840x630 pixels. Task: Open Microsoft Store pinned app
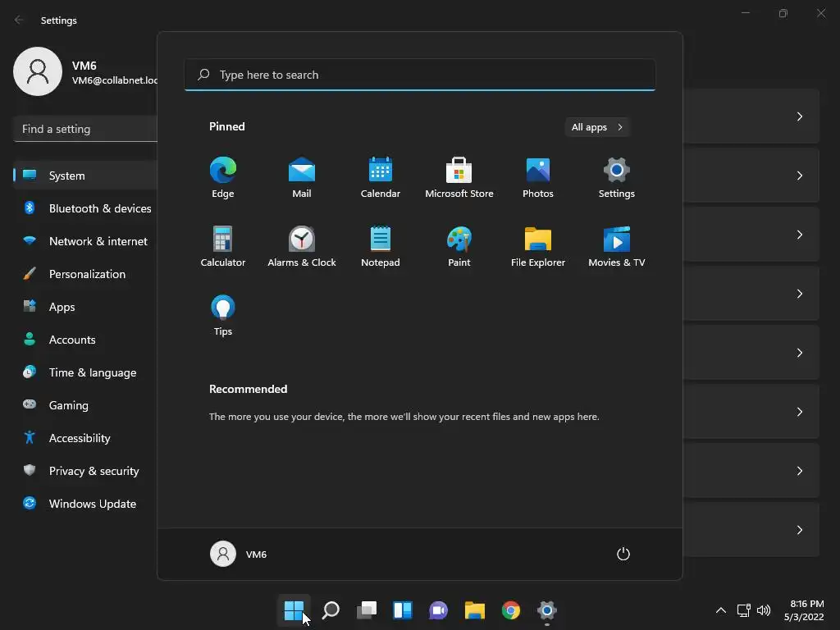[459, 177]
